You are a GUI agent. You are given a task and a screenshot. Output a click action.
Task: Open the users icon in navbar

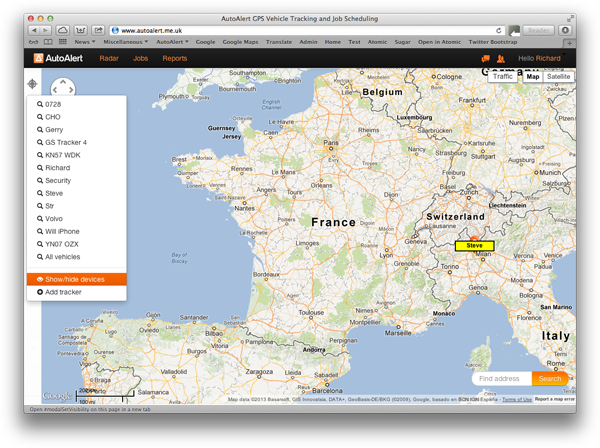click(501, 59)
